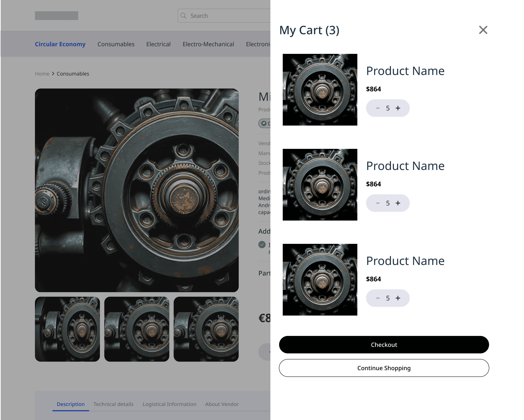Toggle the checked add-on option
This screenshot has height=420, width=524.
coord(262,245)
